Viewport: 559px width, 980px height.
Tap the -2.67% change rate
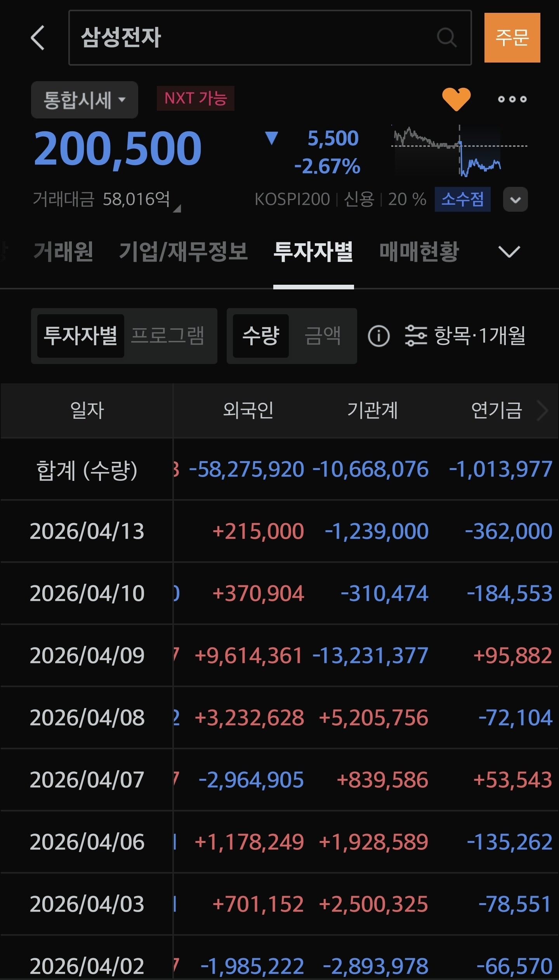[327, 166]
